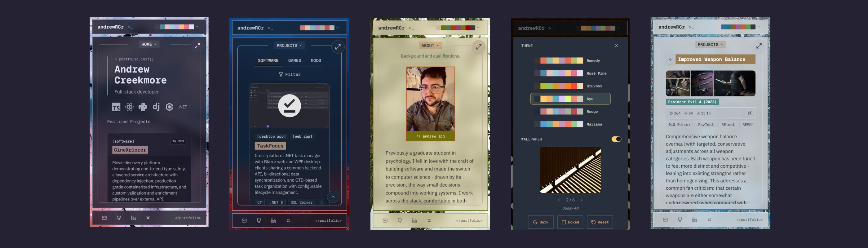Toggle the Boxed layout option

coord(570,222)
